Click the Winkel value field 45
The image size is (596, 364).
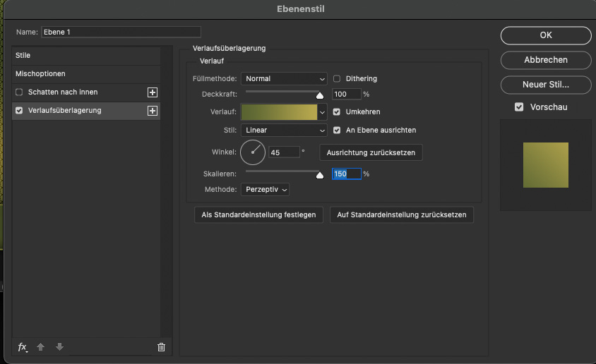284,152
